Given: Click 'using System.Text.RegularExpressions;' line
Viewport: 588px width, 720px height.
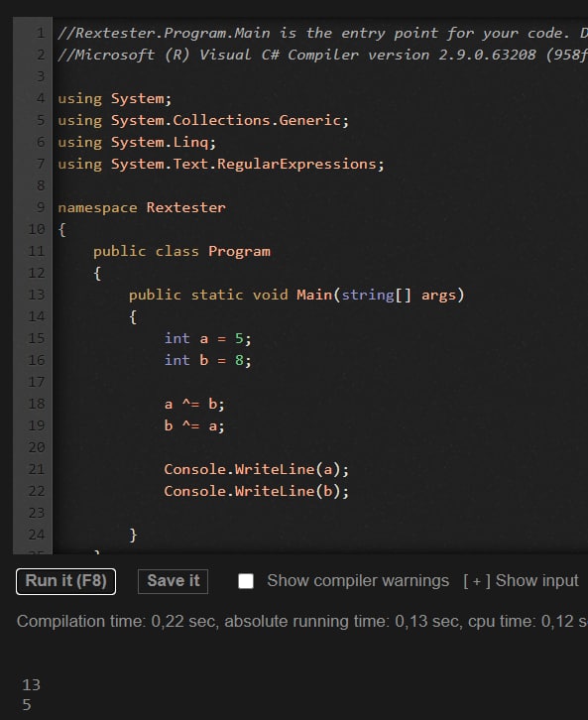Looking at the screenshot, I should tap(221, 165).
